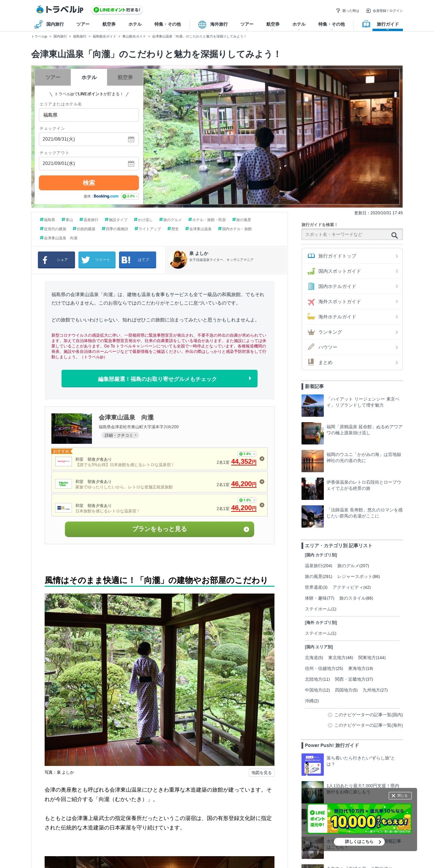This screenshot has width=434, height=868.
Task: Expand 海外スポットガイド sidebar item
Action: 352,302
